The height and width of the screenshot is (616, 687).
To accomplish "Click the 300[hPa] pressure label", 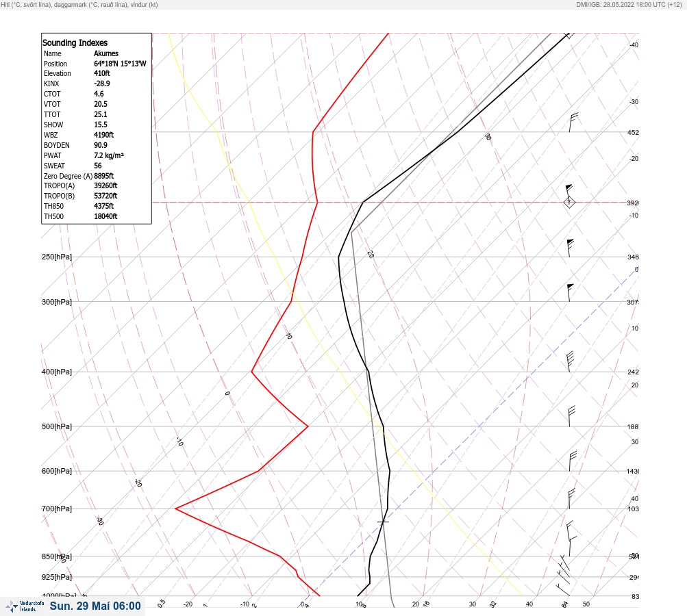I will pos(57,302).
